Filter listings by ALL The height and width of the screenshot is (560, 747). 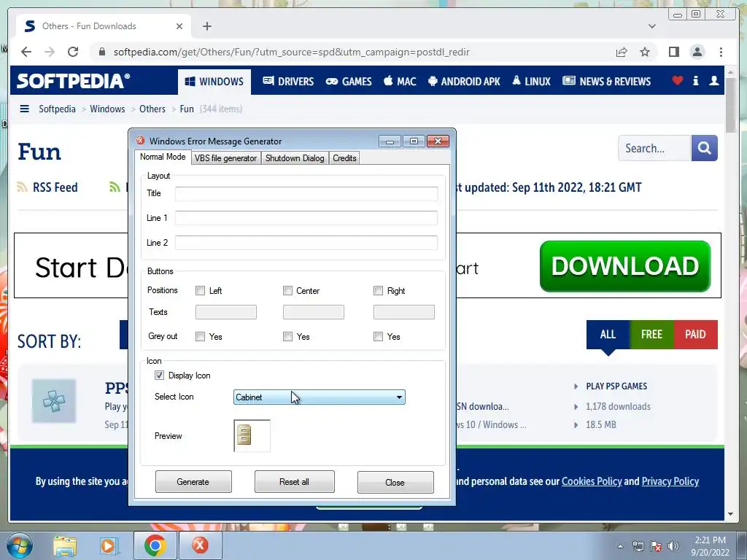tap(608, 334)
